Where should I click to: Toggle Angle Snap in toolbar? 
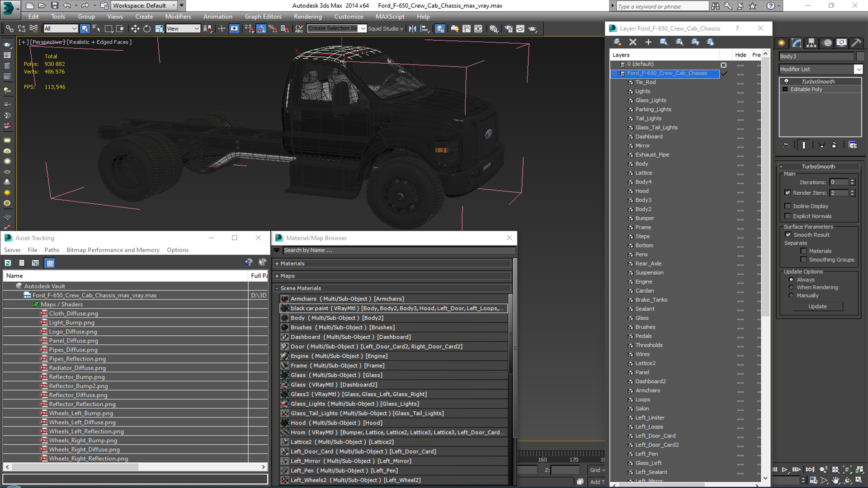[x=261, y=28]
